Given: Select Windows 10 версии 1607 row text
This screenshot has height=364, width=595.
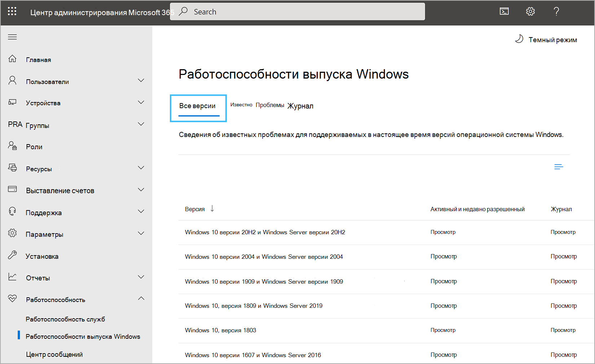Looking at the screenshot, I should pyautogui.click(x=253, y=355).
